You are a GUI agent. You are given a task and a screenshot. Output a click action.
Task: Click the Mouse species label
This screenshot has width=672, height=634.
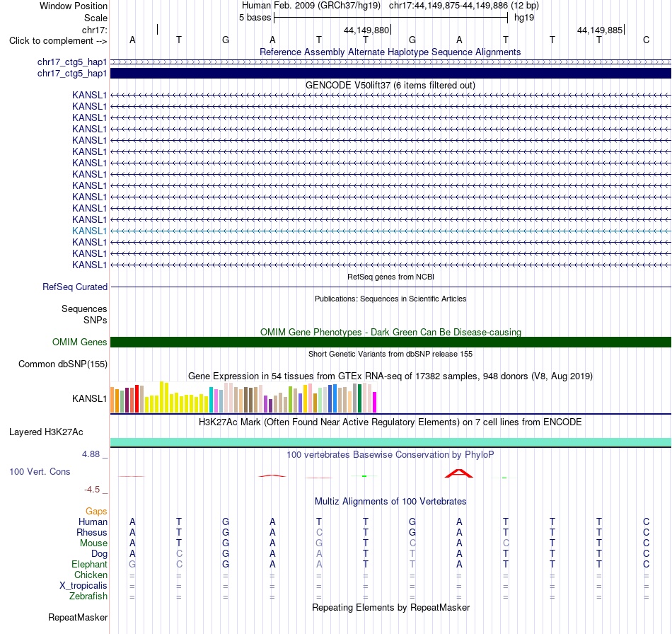93,543
